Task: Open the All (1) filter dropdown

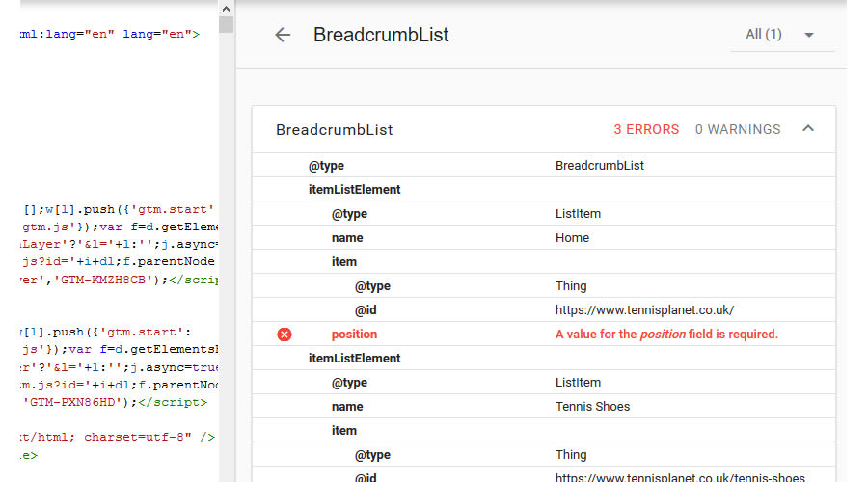Action: click(x=782, y=35)
